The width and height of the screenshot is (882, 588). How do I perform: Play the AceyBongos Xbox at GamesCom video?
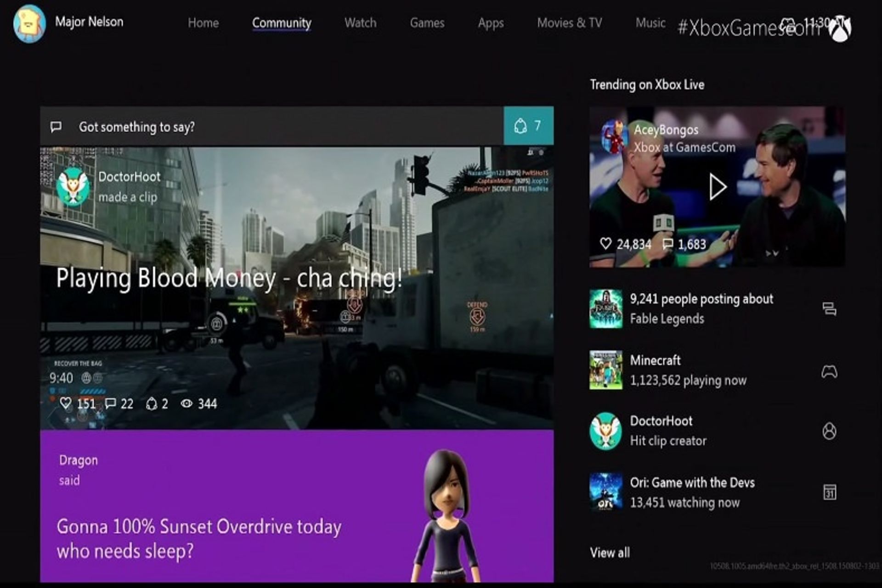click(x=718, y=187)
